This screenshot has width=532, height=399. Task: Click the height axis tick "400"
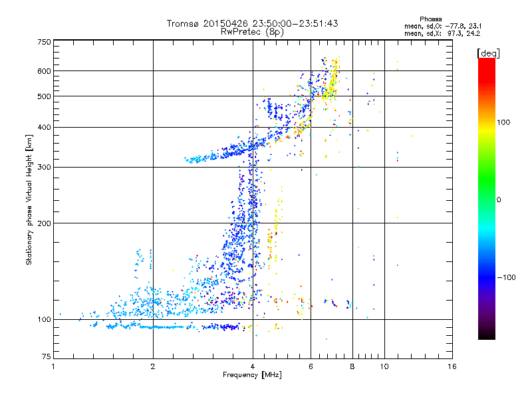point(45,128)
